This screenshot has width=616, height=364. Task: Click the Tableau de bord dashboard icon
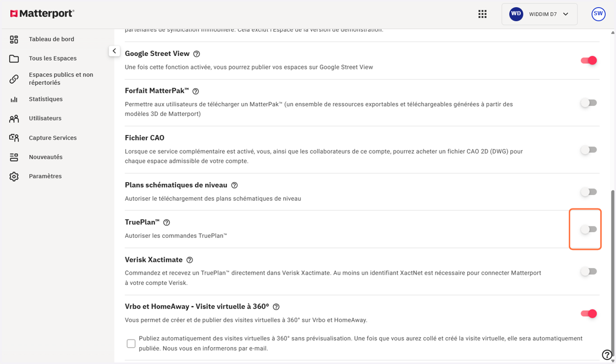[x=14, y=40]
